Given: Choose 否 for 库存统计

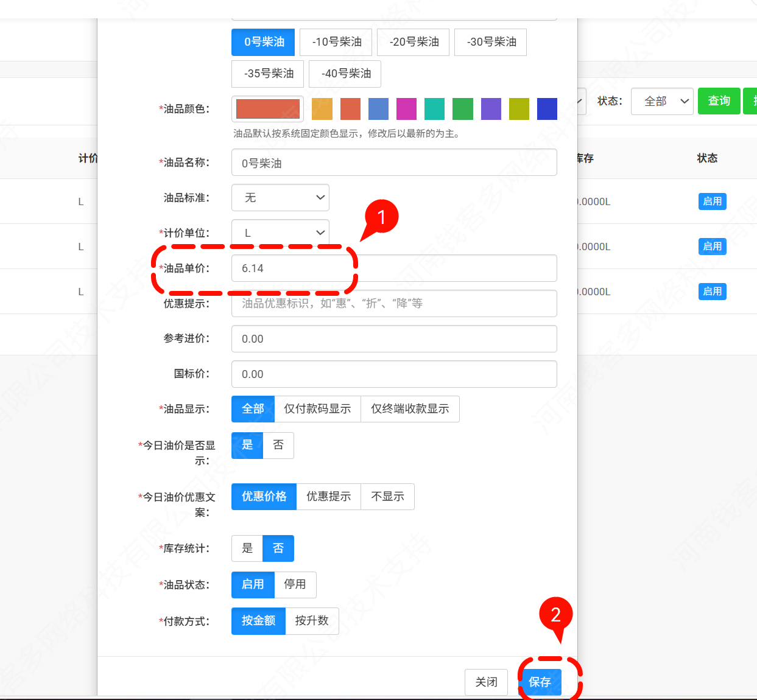Looking at the screenshot, I should point(278,548).
